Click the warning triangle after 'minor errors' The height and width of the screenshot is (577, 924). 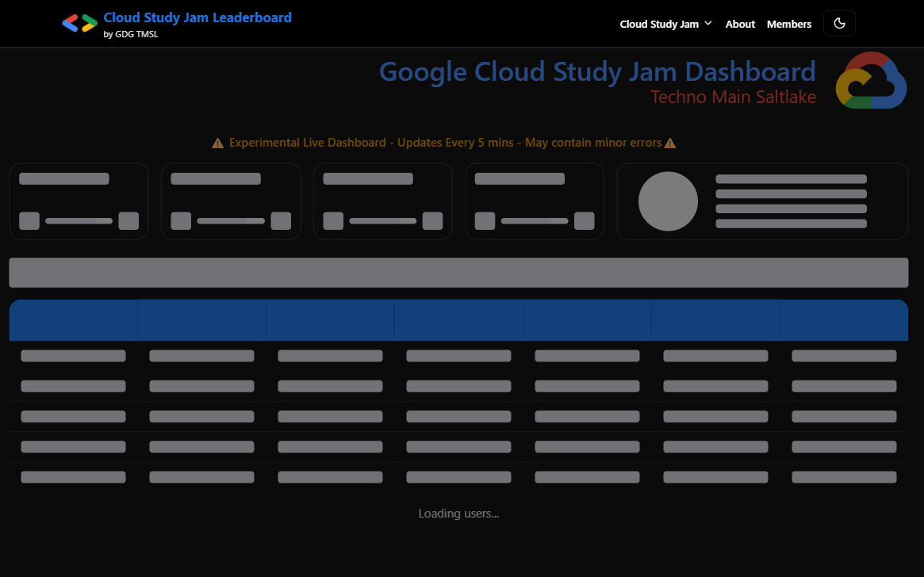click(670, 143)
